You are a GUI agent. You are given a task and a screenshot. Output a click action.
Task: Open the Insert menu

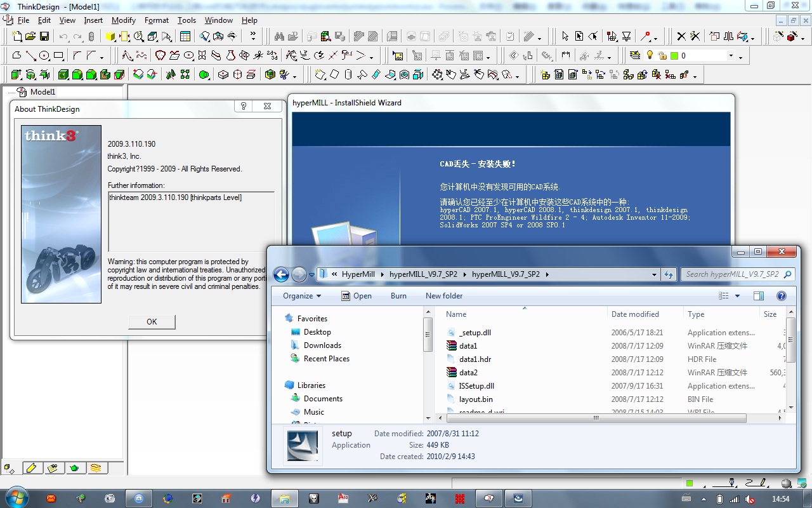click(93, 20)
